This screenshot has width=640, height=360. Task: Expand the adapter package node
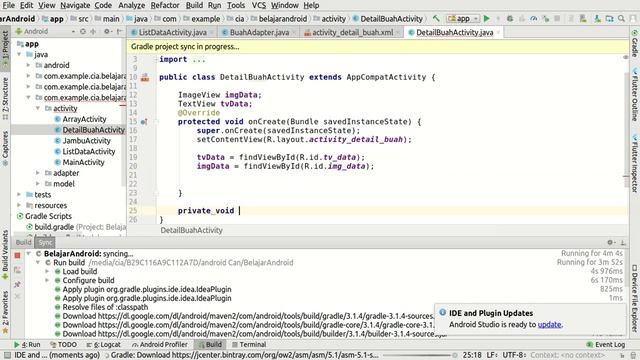[x=38, y=173]
